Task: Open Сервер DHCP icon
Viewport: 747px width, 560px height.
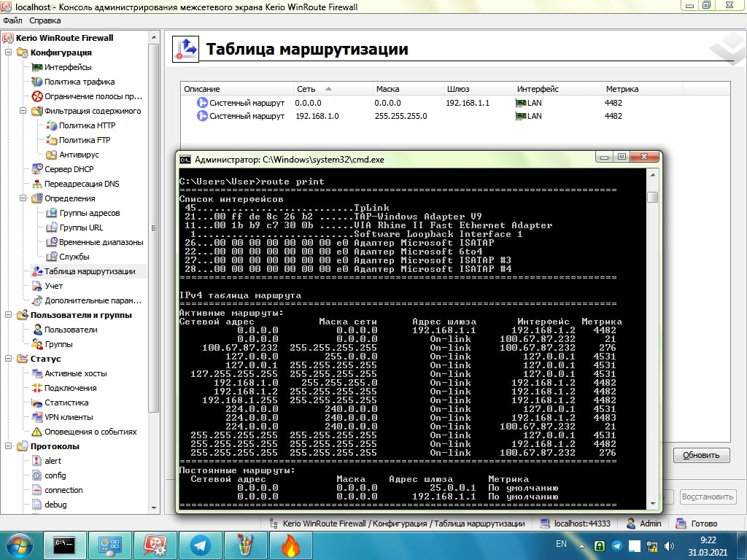Action: pos(36,169)
